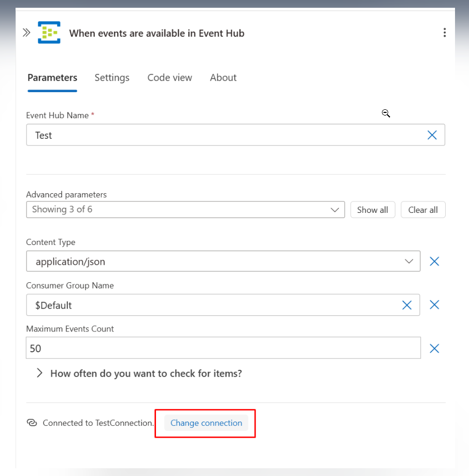Click the Clear all button
This screenshot has width=469, height=476.
423,210
